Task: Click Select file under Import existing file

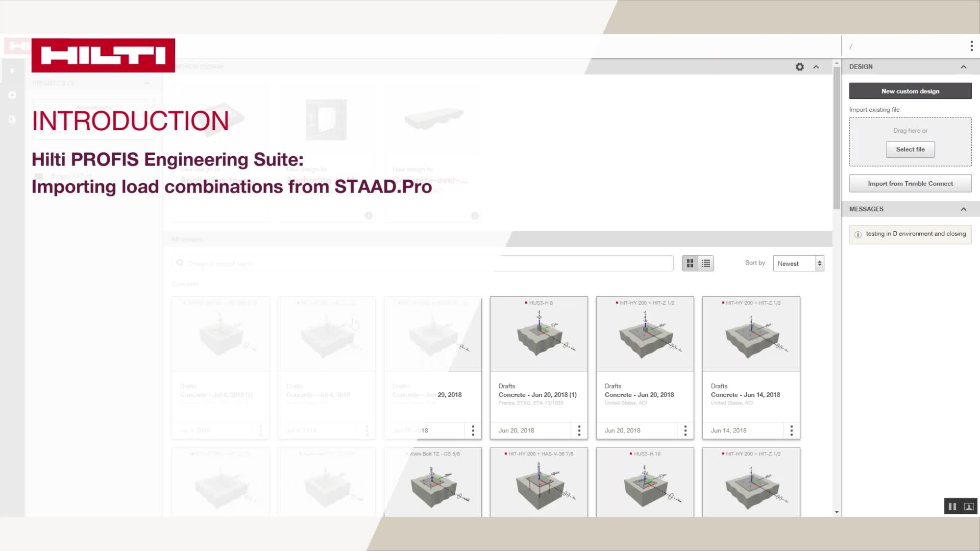Action: click(910, 149)
